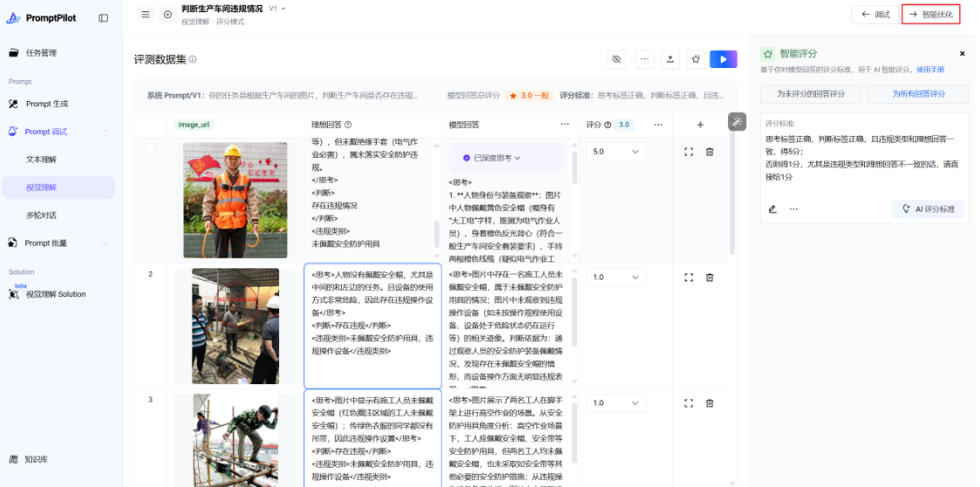Click the blue run evaluation play button
The height and width of the screenshot is (487, 980).
[723, 59]
